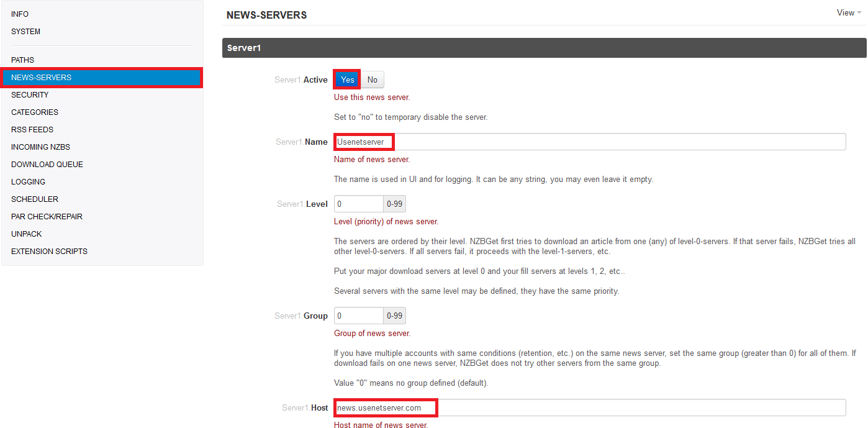
Task: Click the Server1 Name text field
Action: tap(590, 142)
